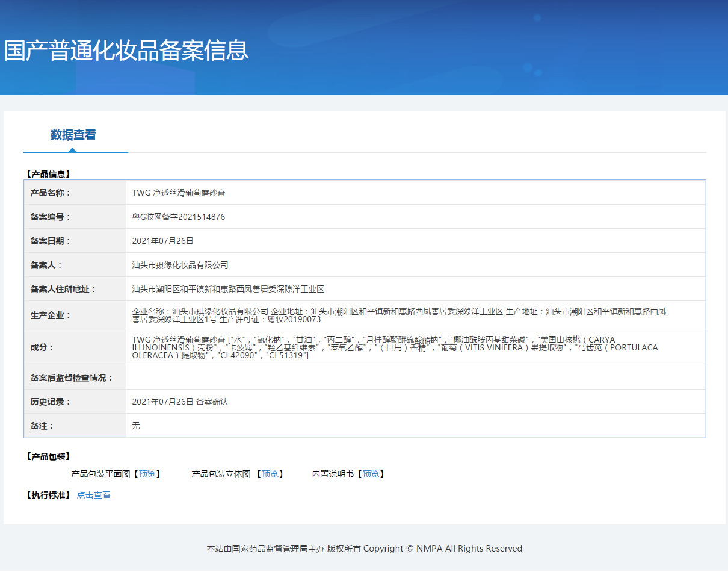This screenshot has height=572, width=728.
Task: Click the 备案后监督检查情况： label
Action: [x=72, y=378]
